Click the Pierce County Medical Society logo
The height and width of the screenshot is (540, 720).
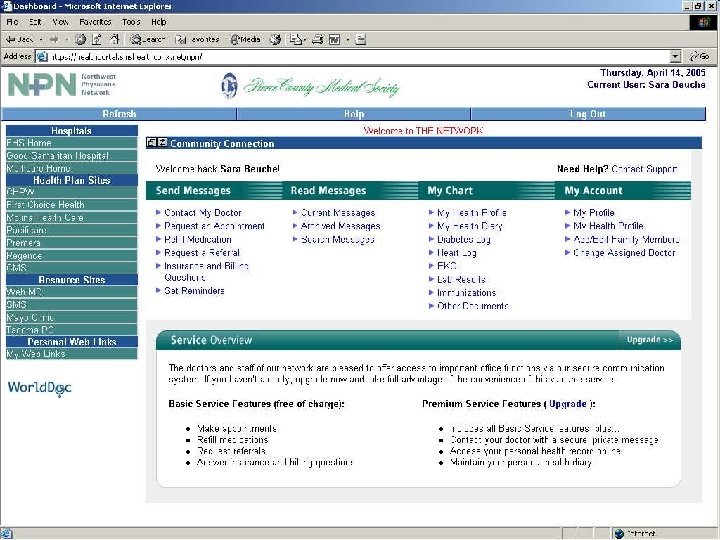click(x=310, y=86)
